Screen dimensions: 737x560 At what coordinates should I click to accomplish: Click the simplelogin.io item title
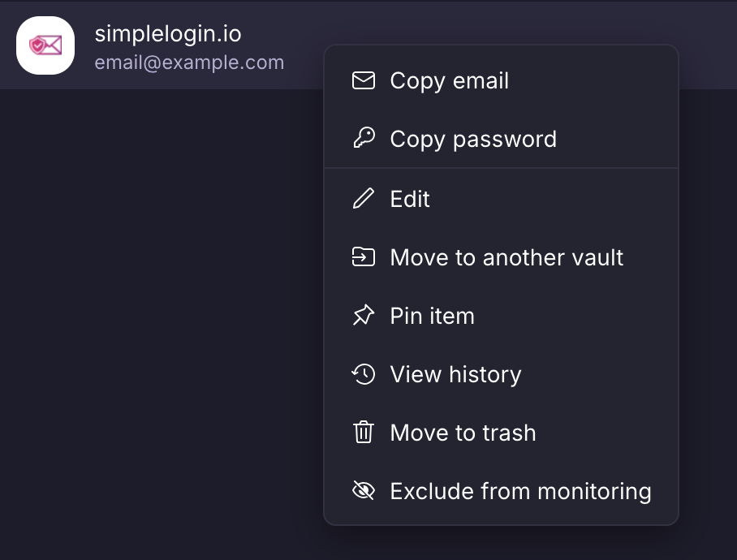tap(168, 34)
